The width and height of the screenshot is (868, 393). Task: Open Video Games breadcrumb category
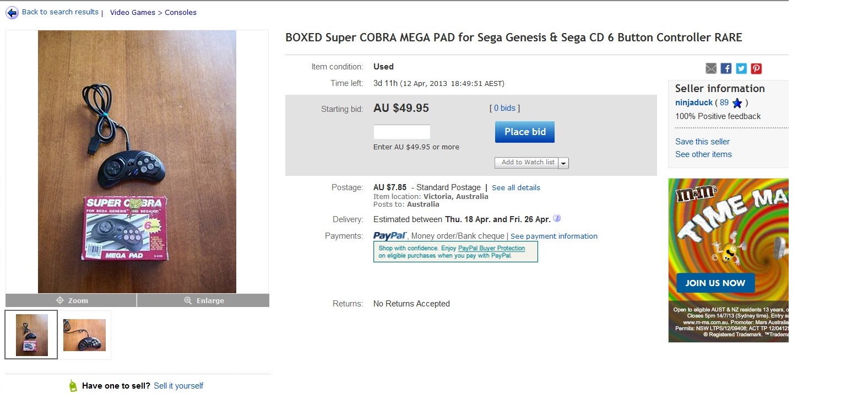pos(133,12)
